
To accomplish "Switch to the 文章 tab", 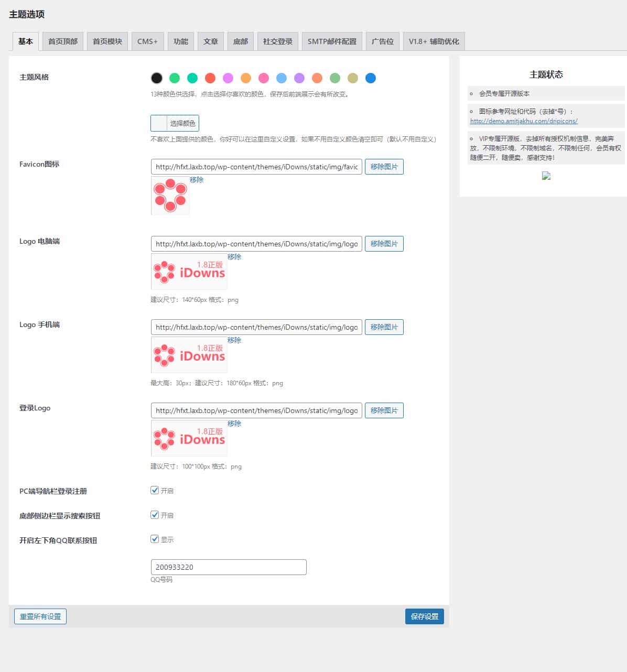I will click(211, 41).
